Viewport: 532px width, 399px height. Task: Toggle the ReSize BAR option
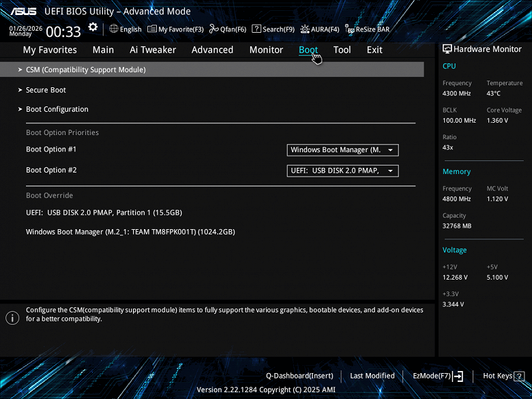click(367, 29)
